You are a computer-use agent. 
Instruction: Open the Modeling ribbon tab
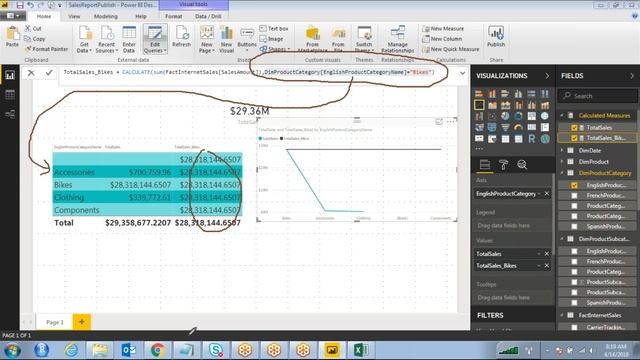click(106, 16)
